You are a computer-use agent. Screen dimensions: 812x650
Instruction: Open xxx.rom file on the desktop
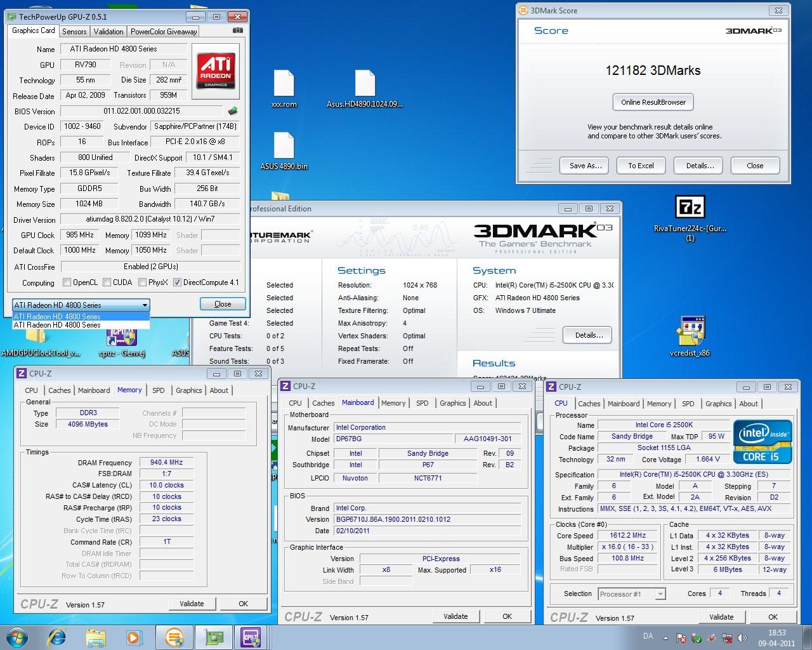(284, 90)
